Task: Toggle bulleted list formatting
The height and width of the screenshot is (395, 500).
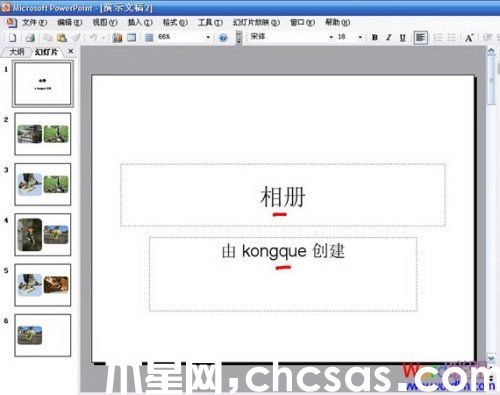Action: point(452,37)
